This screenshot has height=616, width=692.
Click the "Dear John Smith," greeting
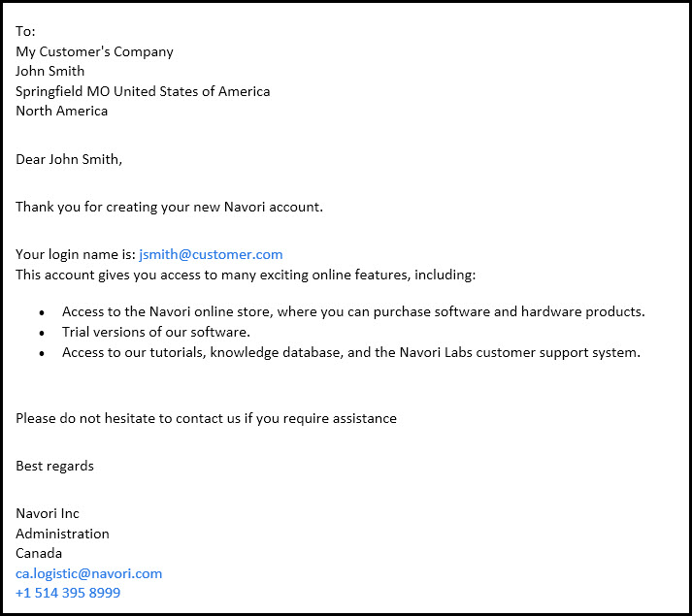(x=69, y=159)
